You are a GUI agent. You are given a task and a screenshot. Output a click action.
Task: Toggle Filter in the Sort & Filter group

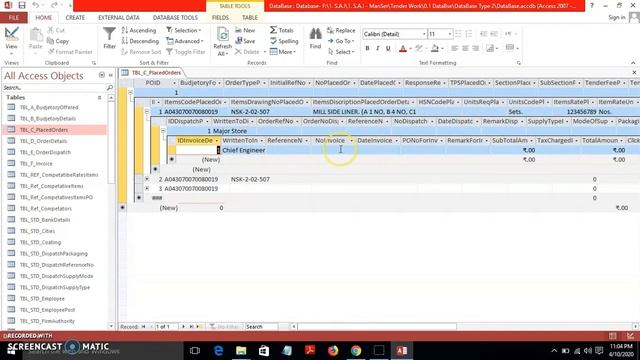pyautogui.click(x=186, y=52)
